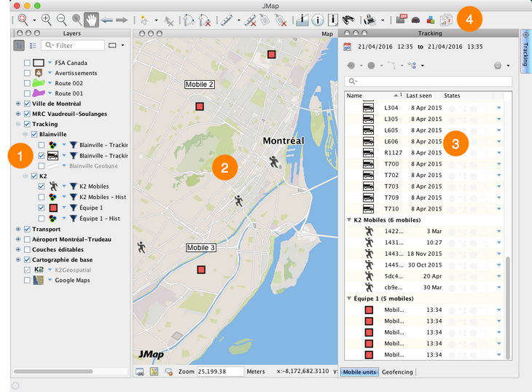The height and width of the screenshot is (392, 532).
Task: Open Tracking panel date range calendar
Action: click(x=347, y=47)
